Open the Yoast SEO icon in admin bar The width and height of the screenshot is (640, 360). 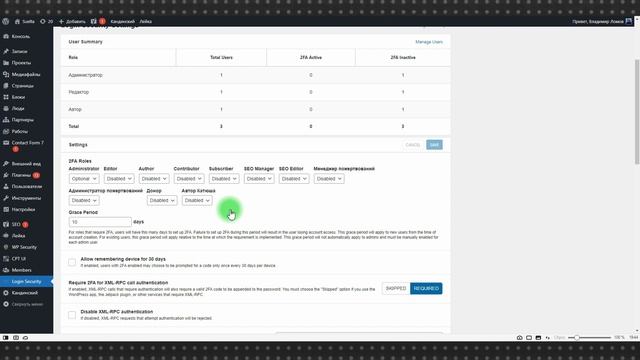tap(93, 21)
